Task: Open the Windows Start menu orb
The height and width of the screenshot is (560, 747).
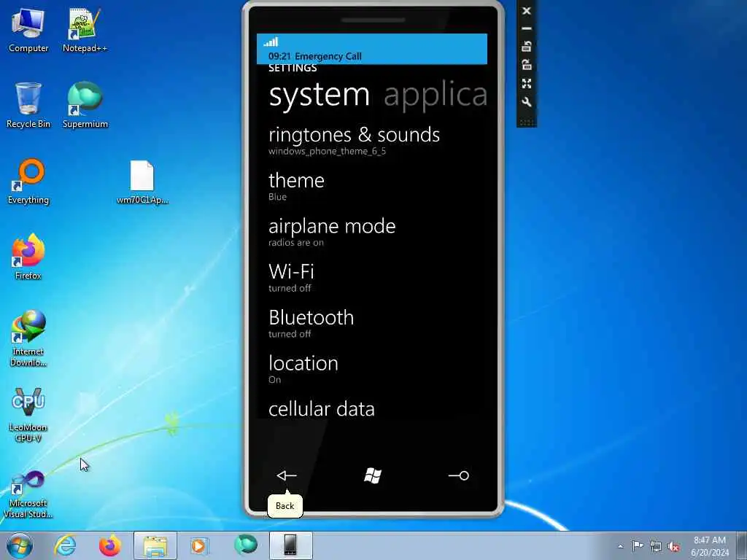Action: click(x=20, y=545)
